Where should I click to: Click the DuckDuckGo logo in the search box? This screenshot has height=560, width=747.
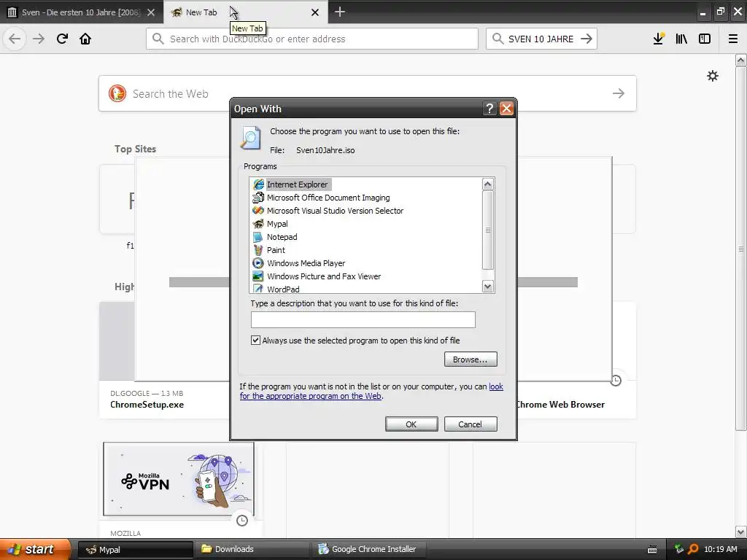coord(117,93)
